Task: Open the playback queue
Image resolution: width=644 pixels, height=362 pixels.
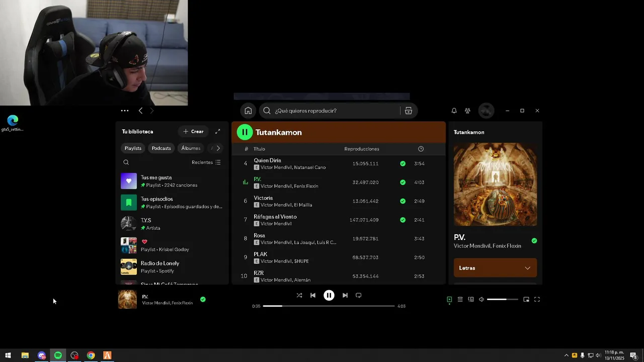Action: (460, 299)
